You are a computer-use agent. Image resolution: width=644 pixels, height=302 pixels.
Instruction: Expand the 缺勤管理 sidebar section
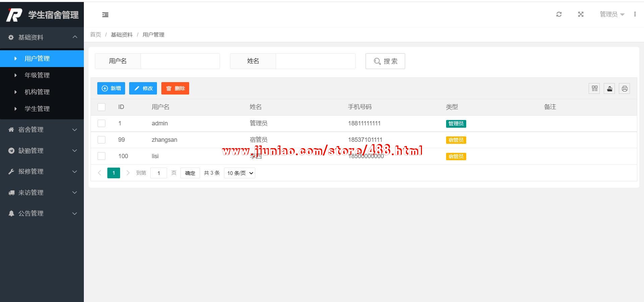pos(42,150)
